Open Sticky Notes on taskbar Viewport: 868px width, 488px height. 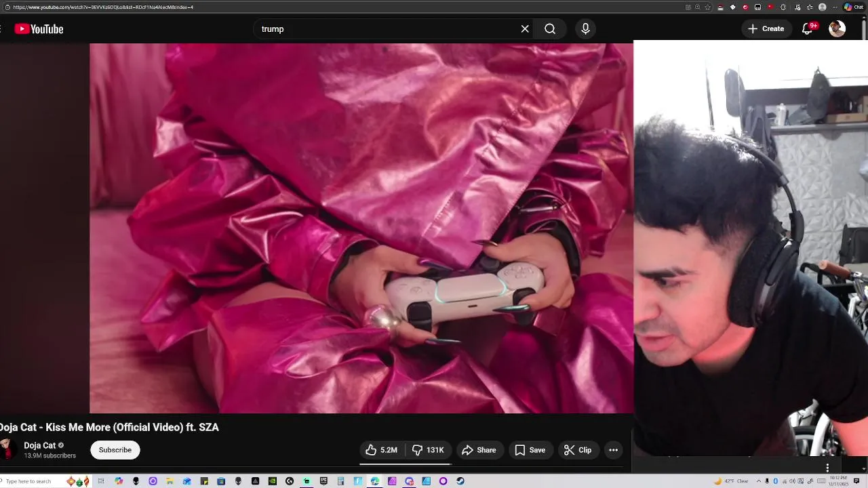click(204, 481)
